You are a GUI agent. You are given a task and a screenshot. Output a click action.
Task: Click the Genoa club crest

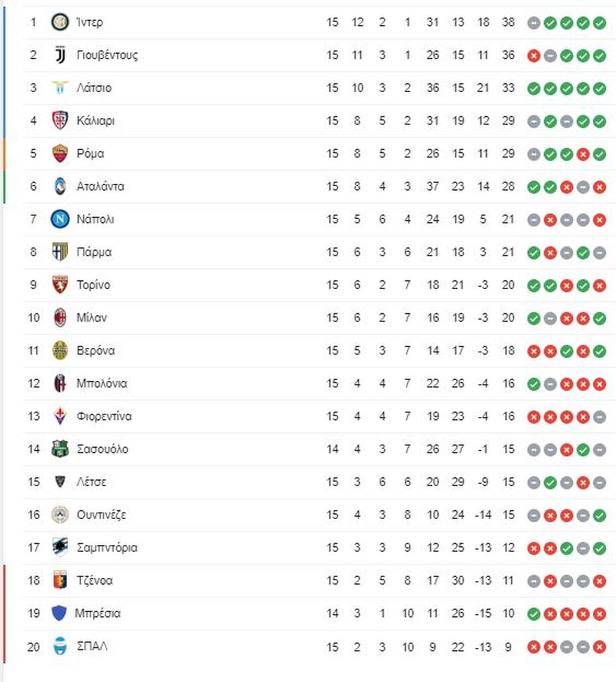[x=60, y=580]
